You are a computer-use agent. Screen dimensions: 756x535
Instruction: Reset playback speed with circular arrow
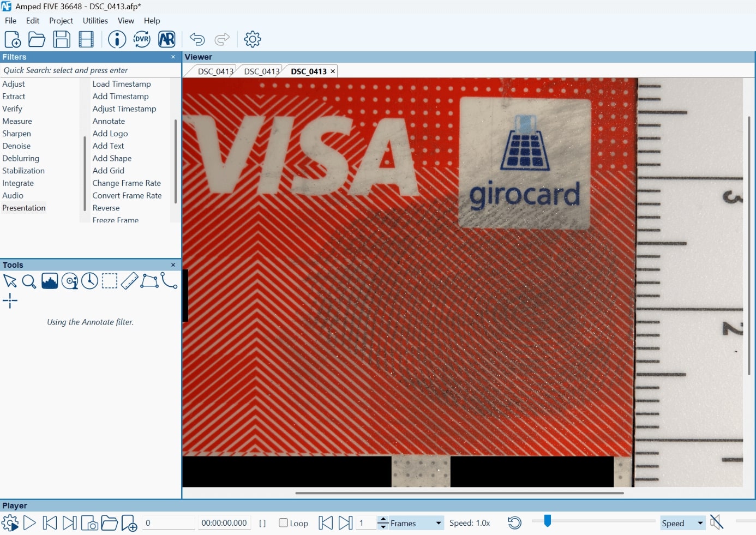coord(514,523)
